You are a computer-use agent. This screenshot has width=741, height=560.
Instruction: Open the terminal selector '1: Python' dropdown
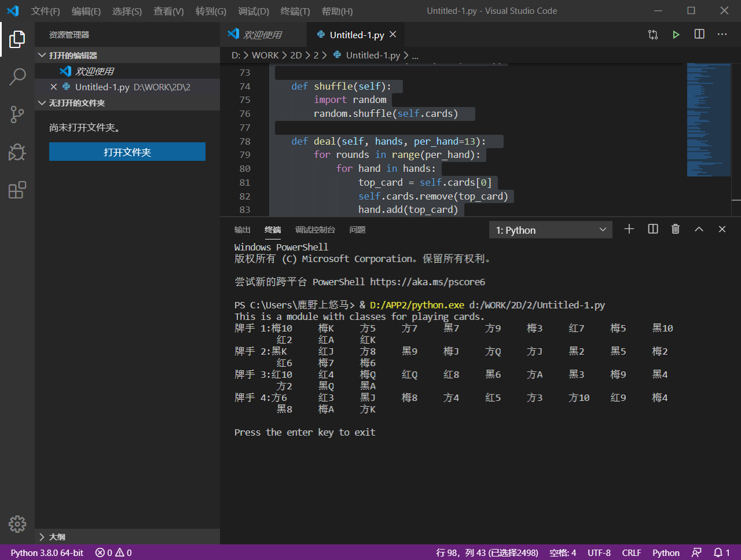[x=551, y=230]
